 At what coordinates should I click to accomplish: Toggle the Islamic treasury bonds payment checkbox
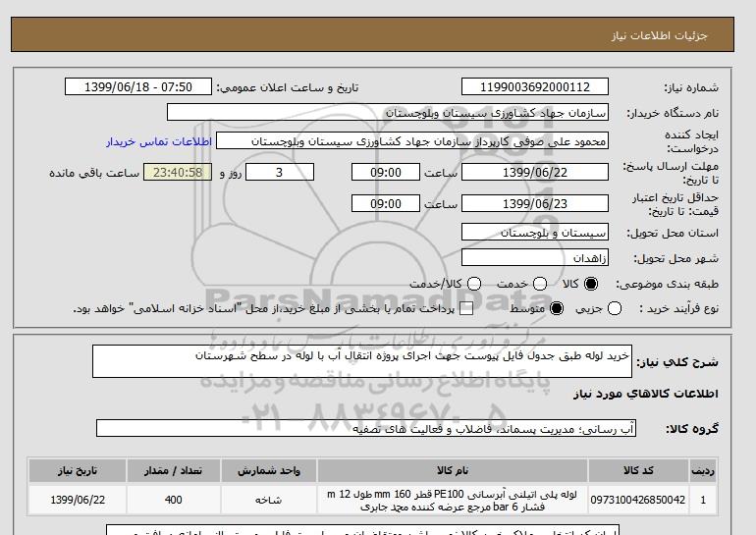tap(465, 309)
